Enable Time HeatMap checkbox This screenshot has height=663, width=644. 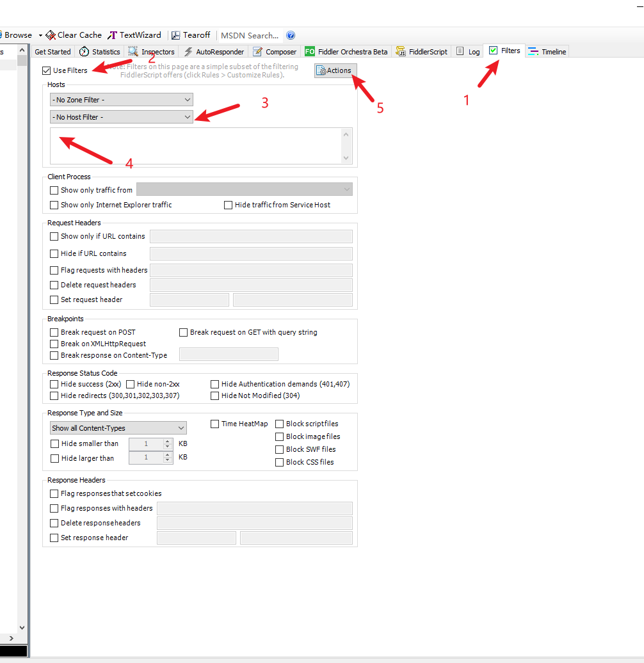215,424
